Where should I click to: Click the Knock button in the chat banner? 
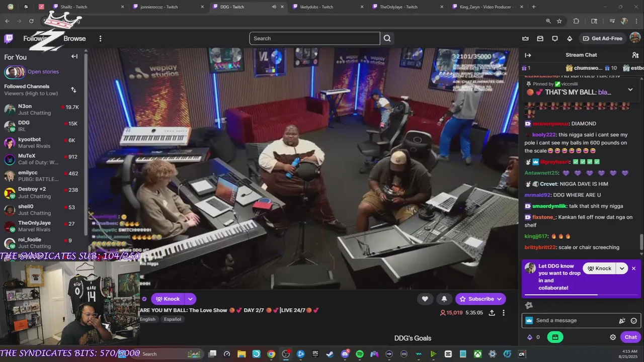599,268
